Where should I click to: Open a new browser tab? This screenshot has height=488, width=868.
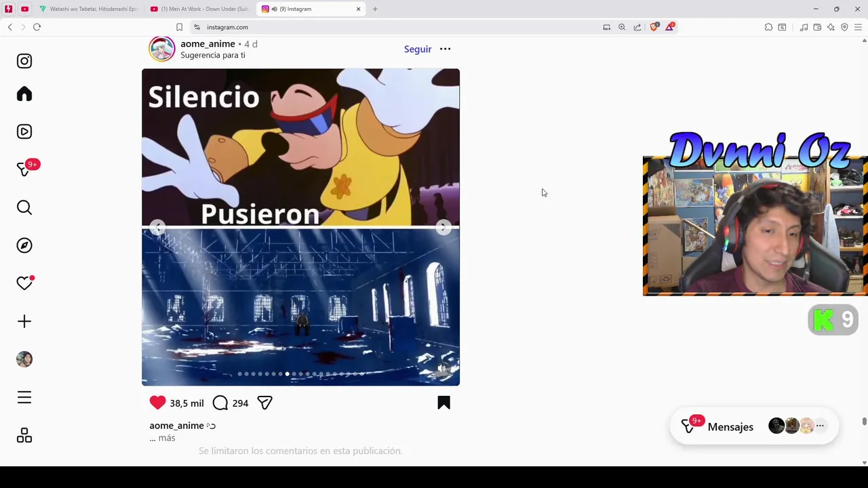(375, 9)
